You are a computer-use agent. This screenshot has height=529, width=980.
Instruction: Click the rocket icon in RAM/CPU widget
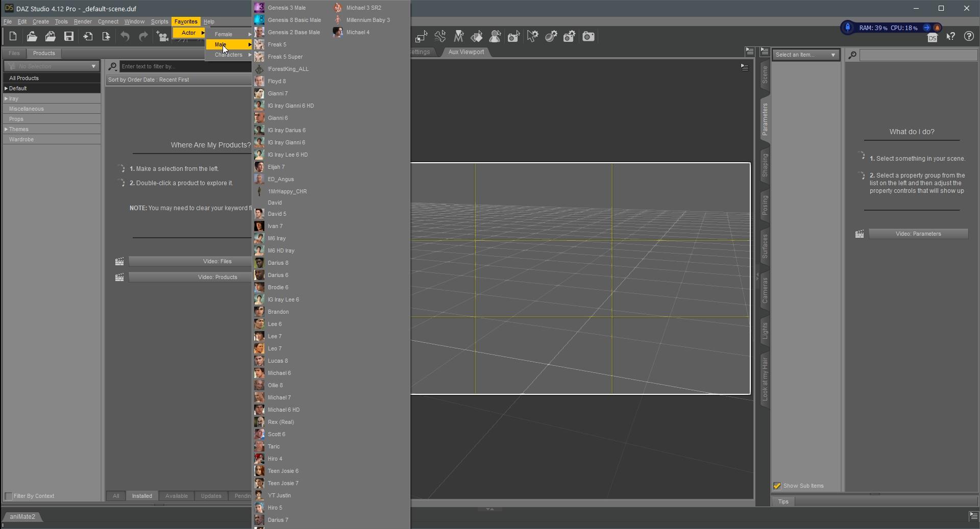[848, 28]
